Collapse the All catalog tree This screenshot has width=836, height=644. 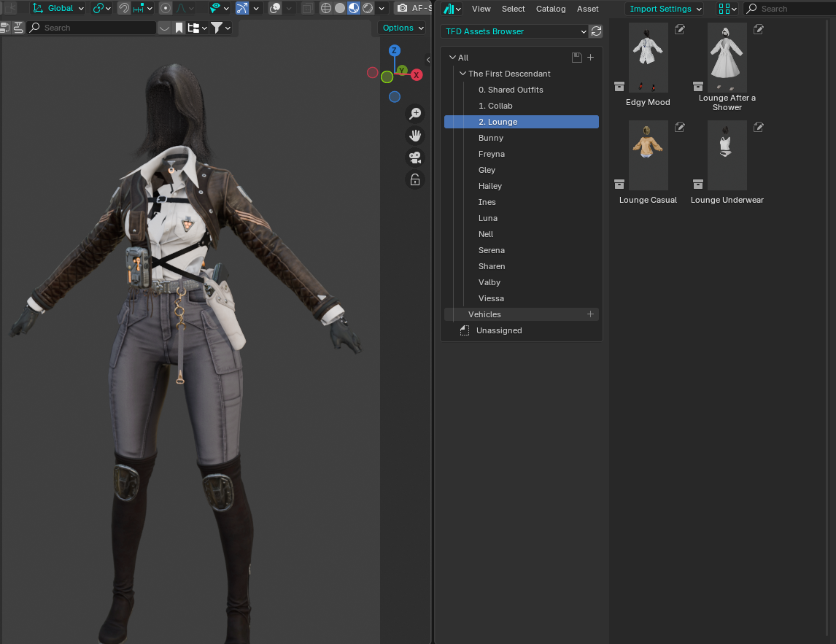pyautogui.click(x=453, y=58)
